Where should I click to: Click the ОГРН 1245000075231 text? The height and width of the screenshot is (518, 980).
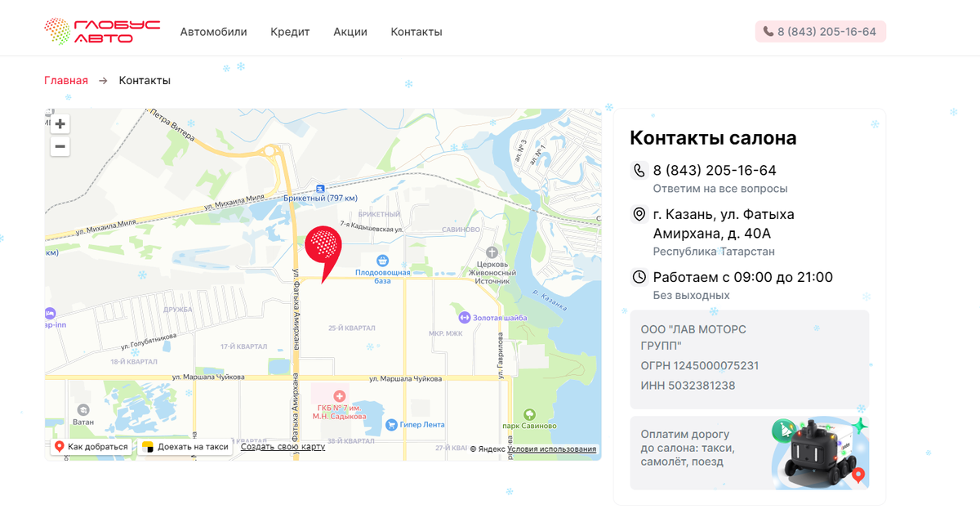(700, 366)
